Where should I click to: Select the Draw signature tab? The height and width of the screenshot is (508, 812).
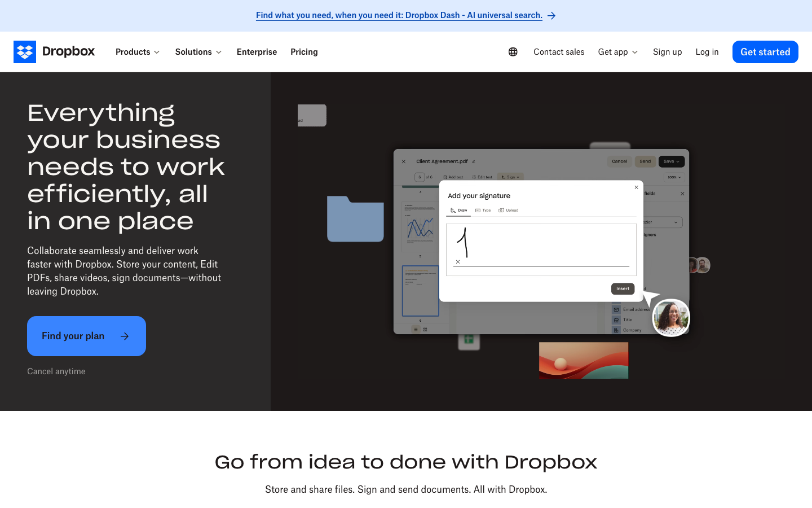(458, 211)
